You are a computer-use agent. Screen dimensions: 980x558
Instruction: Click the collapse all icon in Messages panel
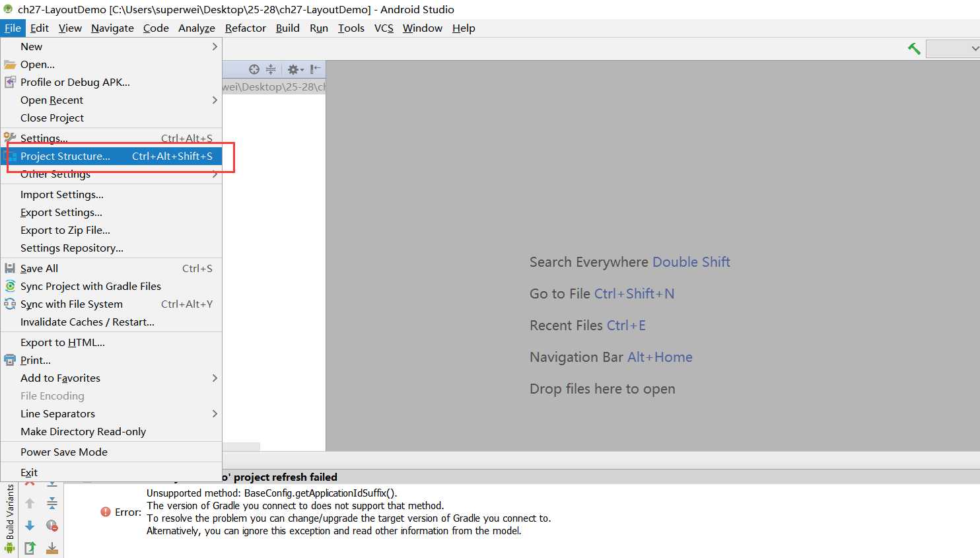pos(52,504)
